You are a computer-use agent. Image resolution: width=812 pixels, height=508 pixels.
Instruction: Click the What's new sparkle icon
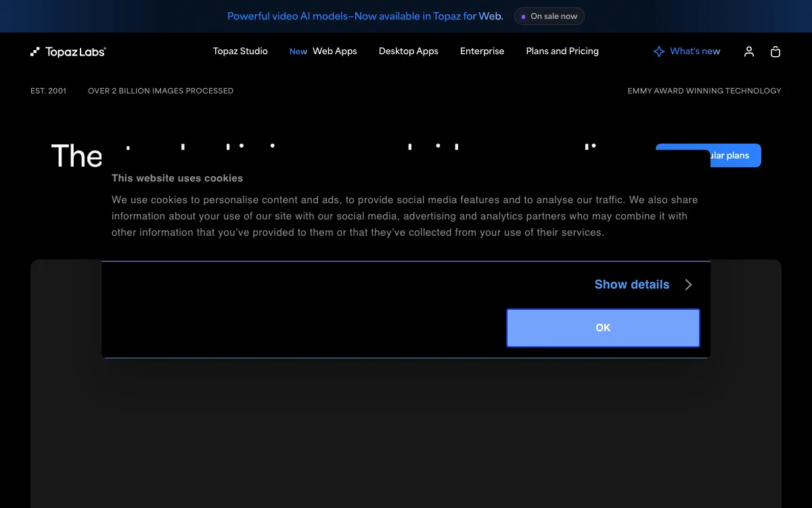[x=659, y=51]
